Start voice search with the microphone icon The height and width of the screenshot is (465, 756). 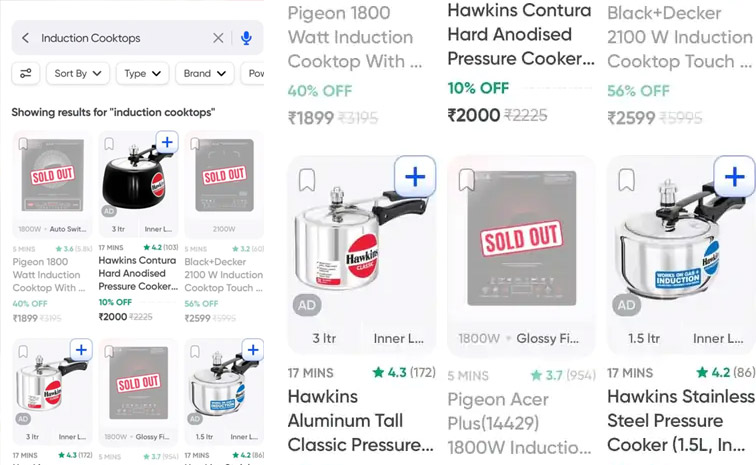pos(246,38)
